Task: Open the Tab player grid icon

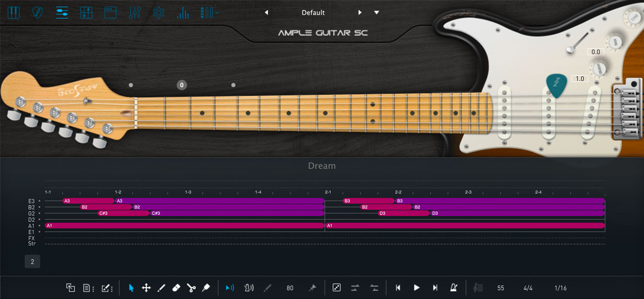Action: tap(87, 12)
